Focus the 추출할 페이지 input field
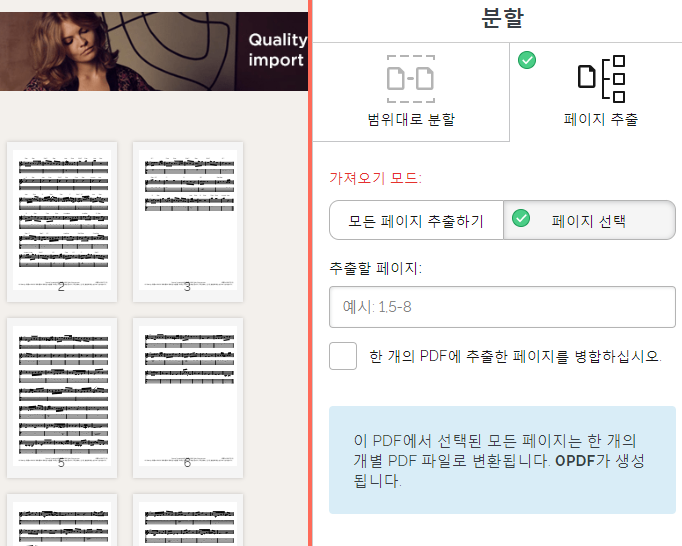682x546 pixels. tap(502, 307)
